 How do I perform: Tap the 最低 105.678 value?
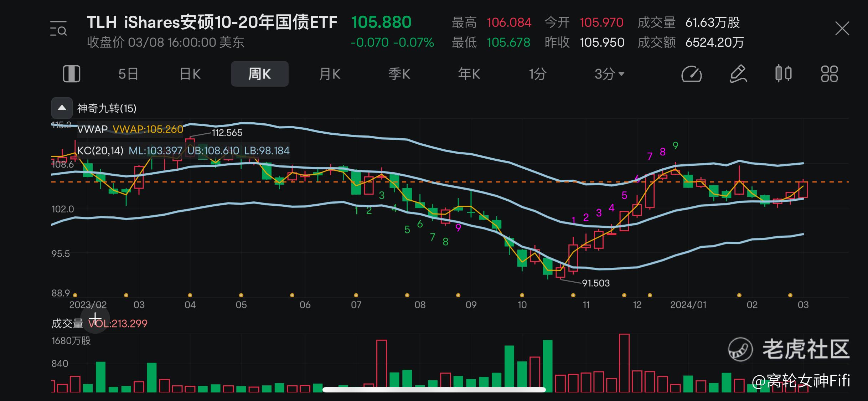tap(508, 42)
